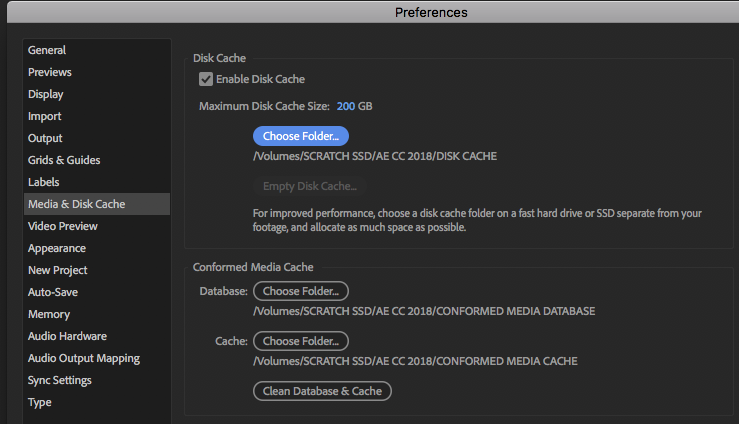739x424 pixels.
Task: Go to the Display preferences
Action: pyautogui.click(x=46, y=94)
